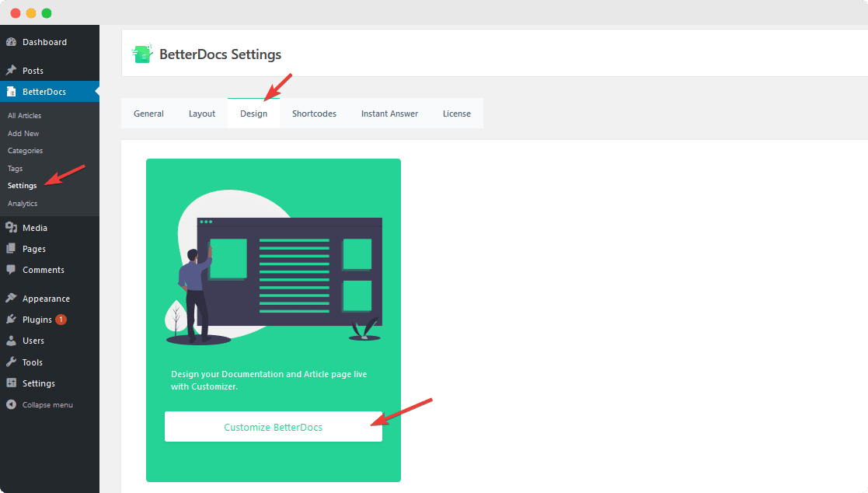Select the Posts pin icon
This screenshot has height=493, width=868.
pos(12,70)
